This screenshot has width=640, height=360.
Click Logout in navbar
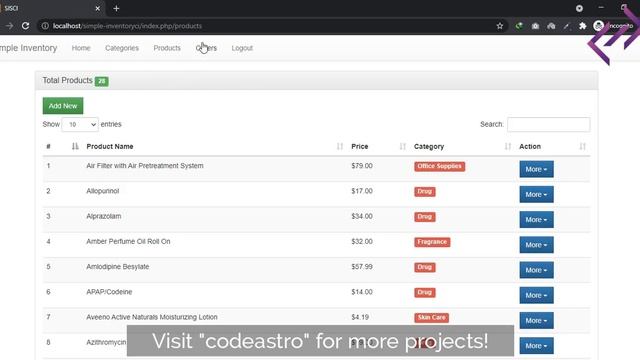pos(242,48)
